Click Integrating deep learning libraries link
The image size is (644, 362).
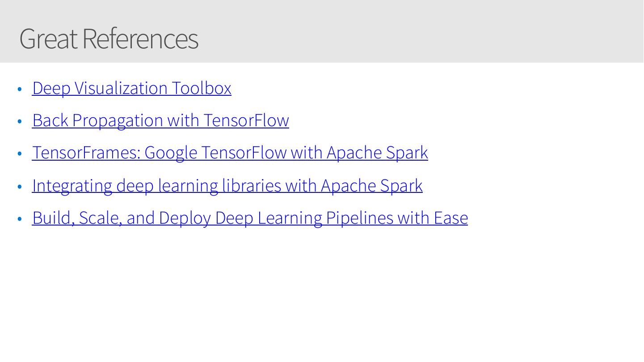pyautogui.click(x=227, y=185)
